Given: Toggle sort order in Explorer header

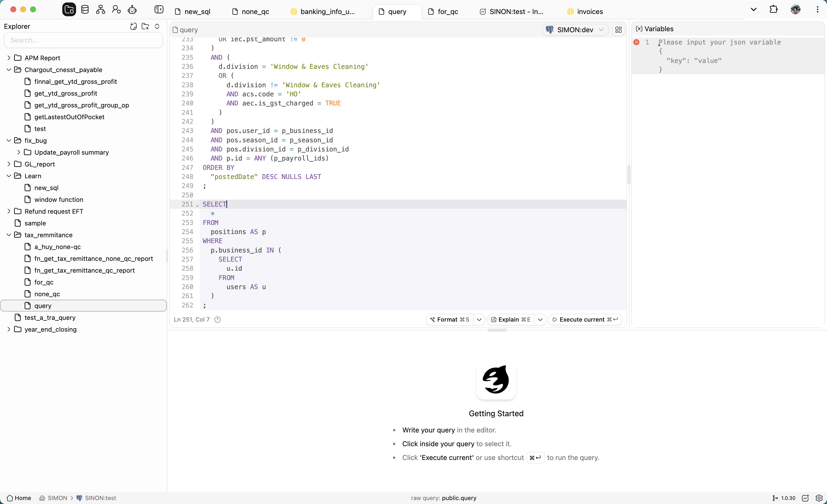Looking at the screenshot, I should pos(157,26).
